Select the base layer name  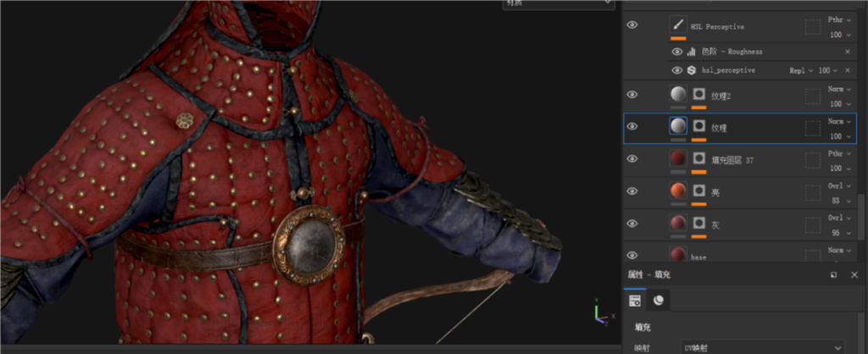pos(698,257)
